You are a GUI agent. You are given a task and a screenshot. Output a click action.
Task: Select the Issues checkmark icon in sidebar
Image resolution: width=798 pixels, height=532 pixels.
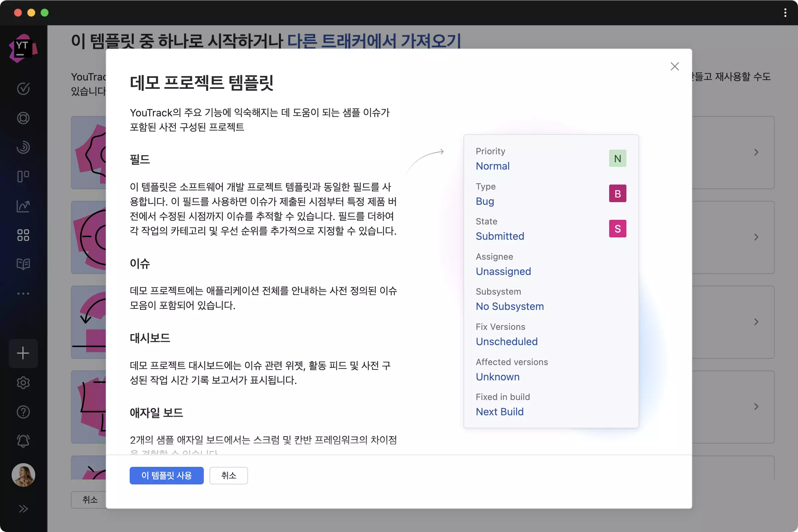[x=23, y=88]
